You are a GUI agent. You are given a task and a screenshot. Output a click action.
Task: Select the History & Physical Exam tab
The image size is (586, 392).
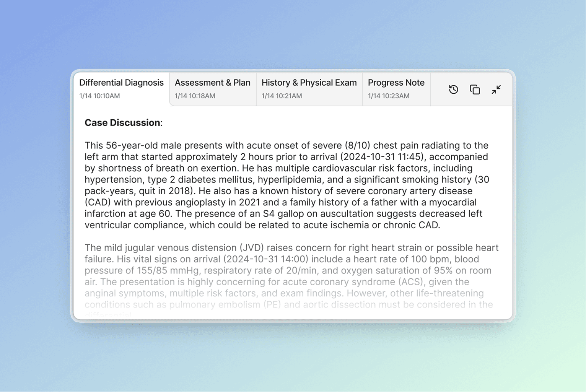pos(309,89)
